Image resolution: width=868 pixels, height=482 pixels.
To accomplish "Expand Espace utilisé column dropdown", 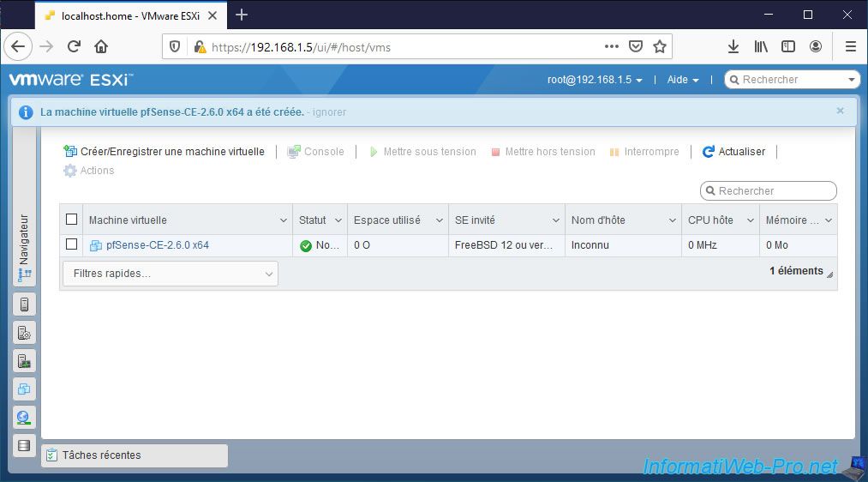I will tap(440, 220).
